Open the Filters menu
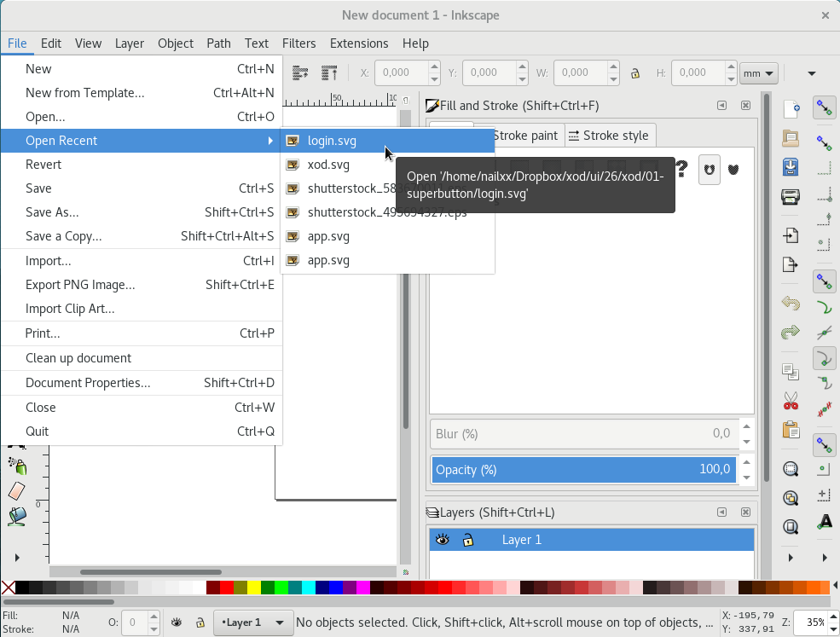Viewport: 840px width, 637px height. coord(299,43)
